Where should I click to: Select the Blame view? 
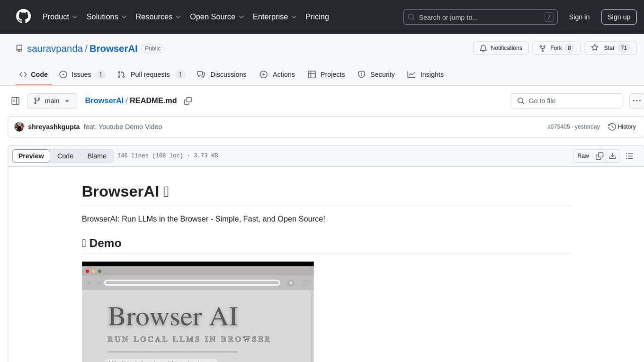97,156
